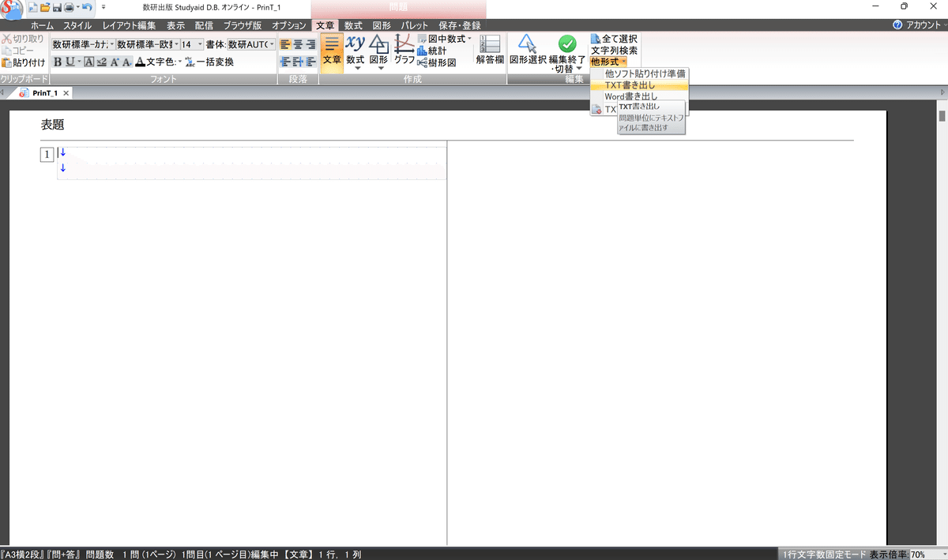The width and height of the screenshot is (948, 560).
Task: Open the 表示 tab
Action: click(x=176, y=25)
